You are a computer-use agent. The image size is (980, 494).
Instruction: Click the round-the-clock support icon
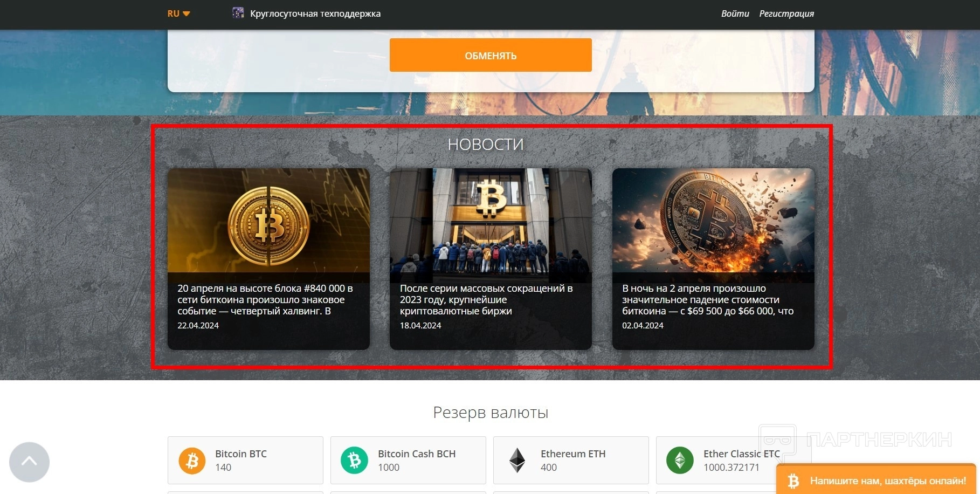pos(238,13)
